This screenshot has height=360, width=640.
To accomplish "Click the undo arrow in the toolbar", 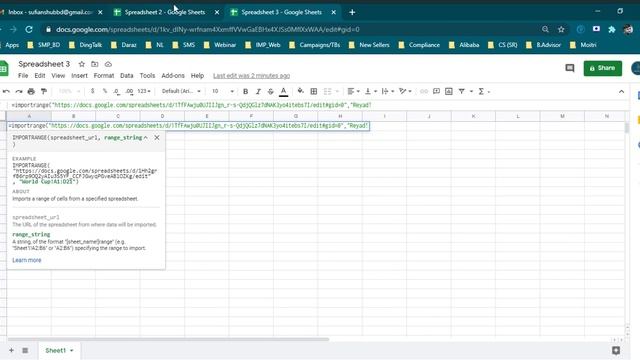I will [x=6, y=91].
